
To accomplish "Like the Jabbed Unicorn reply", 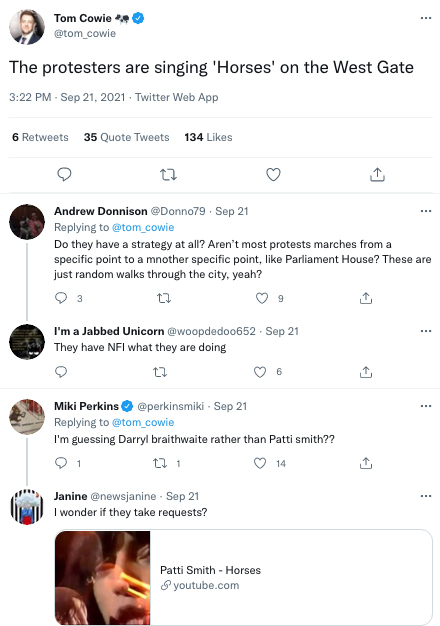I will click(260, 372).
